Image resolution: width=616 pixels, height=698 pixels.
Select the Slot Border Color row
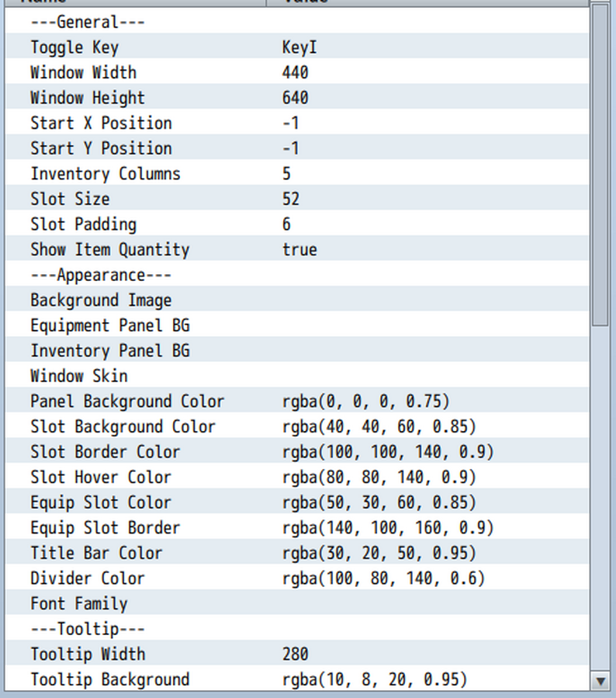(x=297, y=452)
